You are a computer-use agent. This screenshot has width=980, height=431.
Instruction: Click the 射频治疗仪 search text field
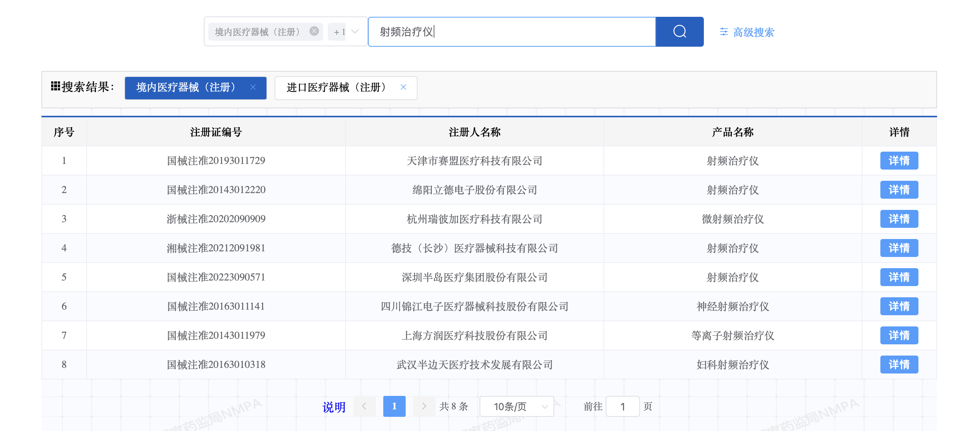(511, 32)
